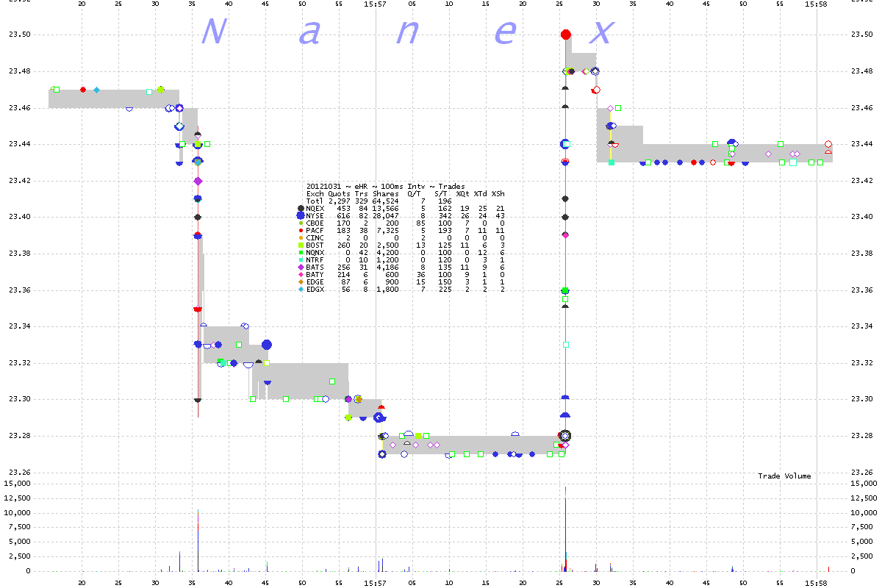Click the 'Totl' row label

point(315,201)
